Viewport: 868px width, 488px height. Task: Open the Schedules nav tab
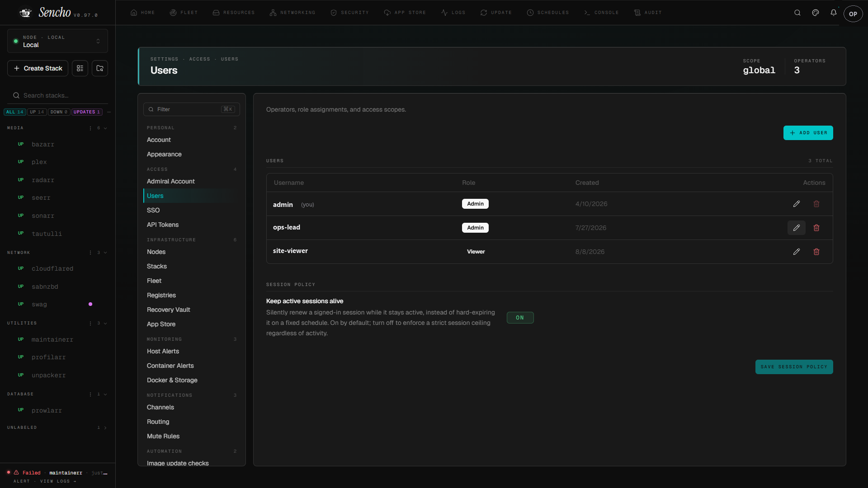[548, 13]
